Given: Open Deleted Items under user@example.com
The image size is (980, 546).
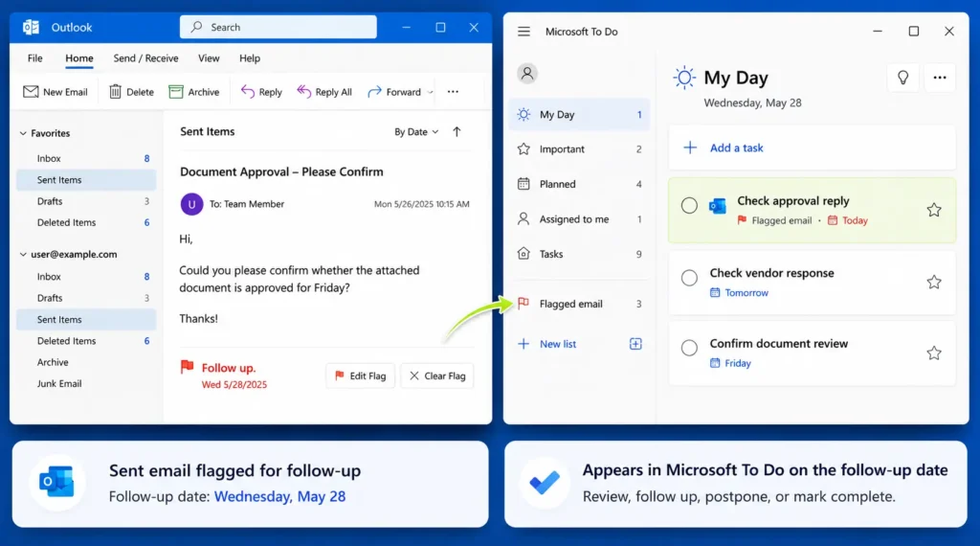Looking at the screenshot, I should click(x=86, y=341).
